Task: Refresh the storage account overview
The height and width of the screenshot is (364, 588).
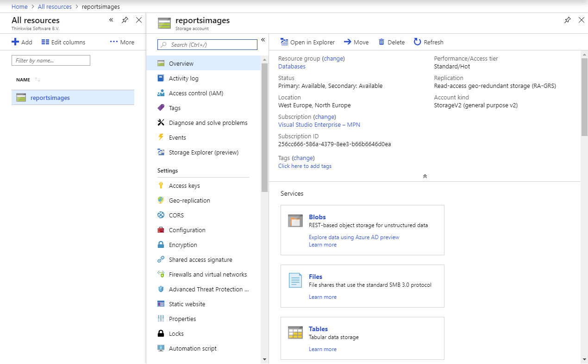Action: pos(429,42)
